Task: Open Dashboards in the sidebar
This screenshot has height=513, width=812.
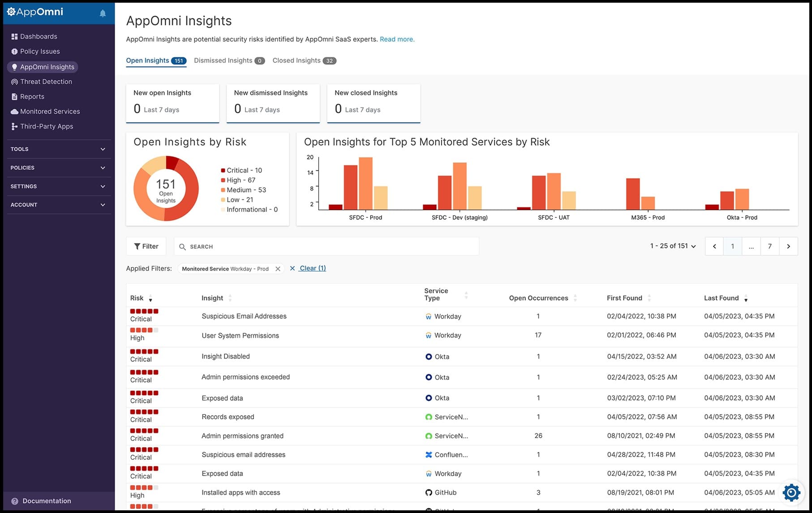Action: [x=39, y=36]
